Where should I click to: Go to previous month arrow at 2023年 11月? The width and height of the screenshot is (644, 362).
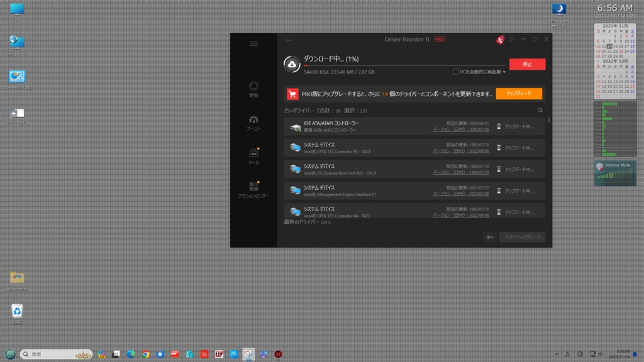pos(598,26)
